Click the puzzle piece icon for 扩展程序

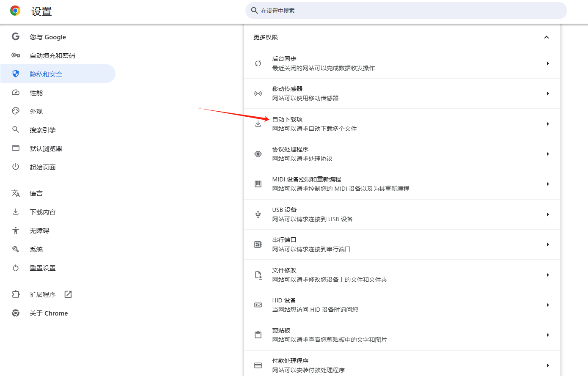point(16,294)
